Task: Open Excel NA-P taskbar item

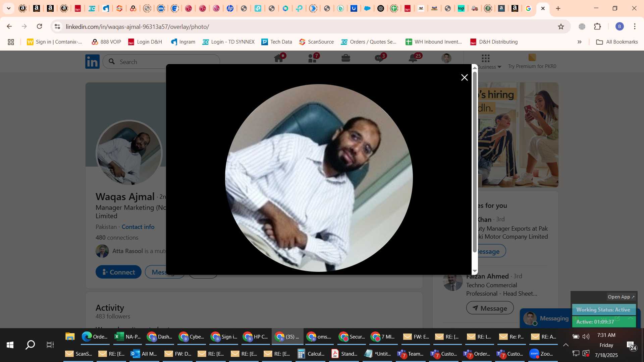Action: pyautogui.click(x=127, y=337)
